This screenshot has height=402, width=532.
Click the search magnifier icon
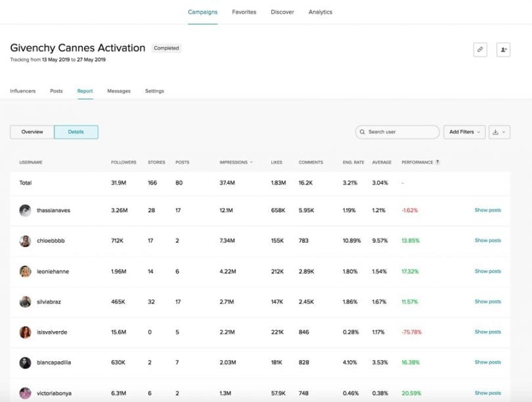click(x=363, y=132)
